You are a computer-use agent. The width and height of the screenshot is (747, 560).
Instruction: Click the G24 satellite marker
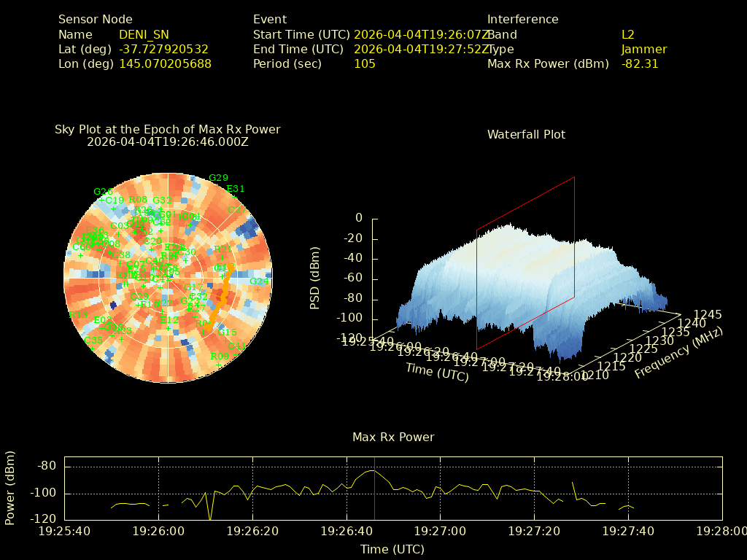259,281
